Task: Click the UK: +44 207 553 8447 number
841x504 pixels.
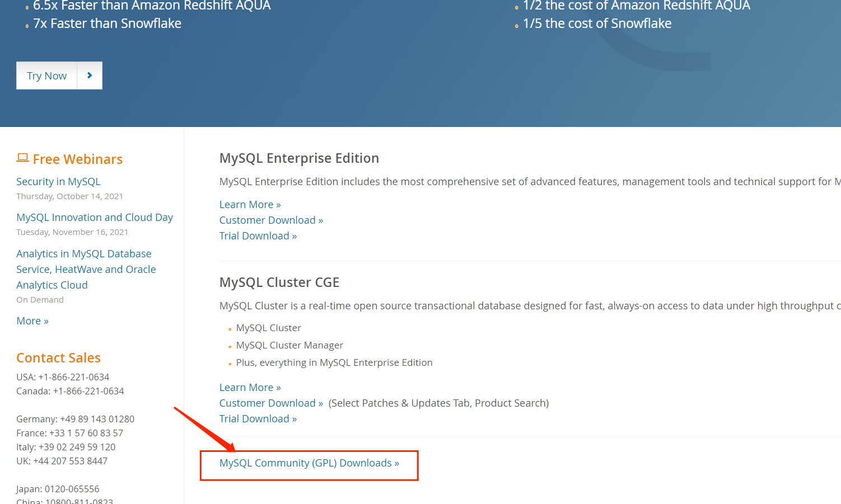Action: 62,461
